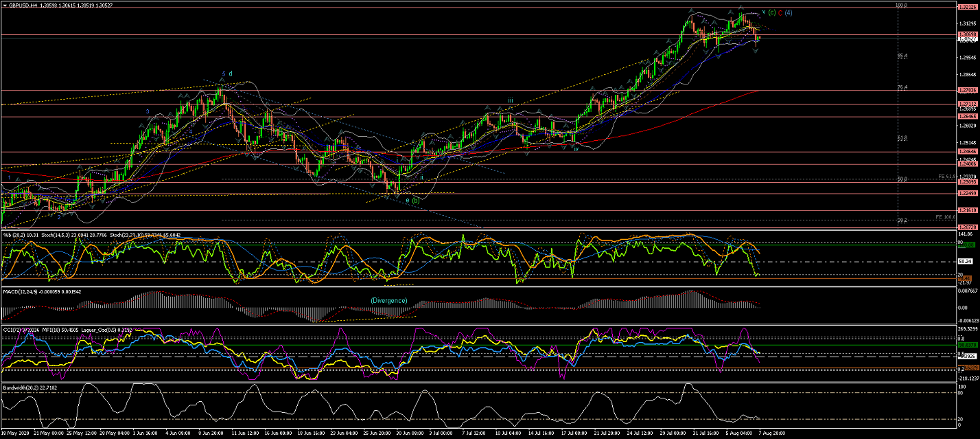Select the 1.21610 price level label
Image resolution: width=980 pixels, height=439 pixels.
click(966, 210)
